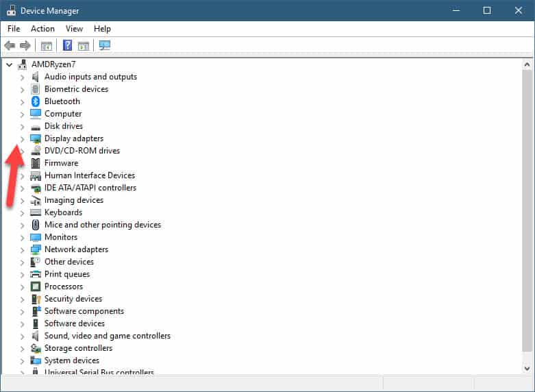The image size is (535, 392).
Task: Expand the Sound, video and game controllers node
Action: 22,336
